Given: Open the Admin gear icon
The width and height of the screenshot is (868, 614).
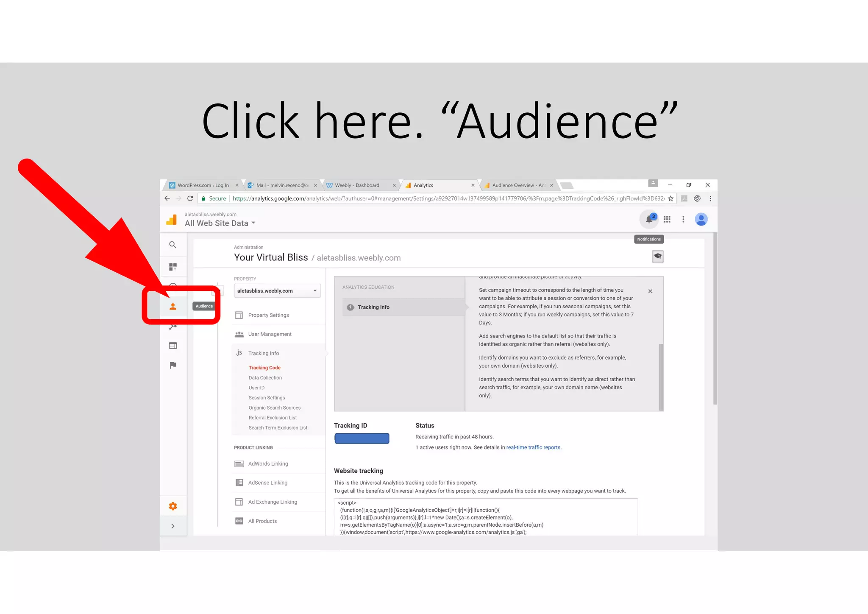Looking at the screenshot, I should [x=172, y=506].
